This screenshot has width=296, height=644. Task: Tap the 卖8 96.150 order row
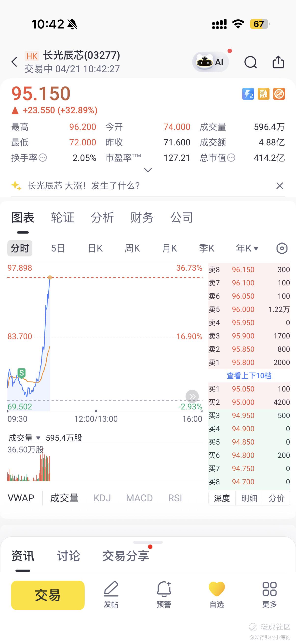pyautogui.click(x=249, y=269)
